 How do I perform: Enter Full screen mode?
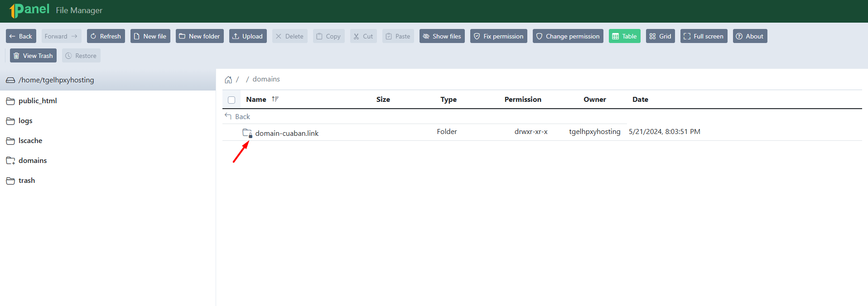(x=704, y=36)
